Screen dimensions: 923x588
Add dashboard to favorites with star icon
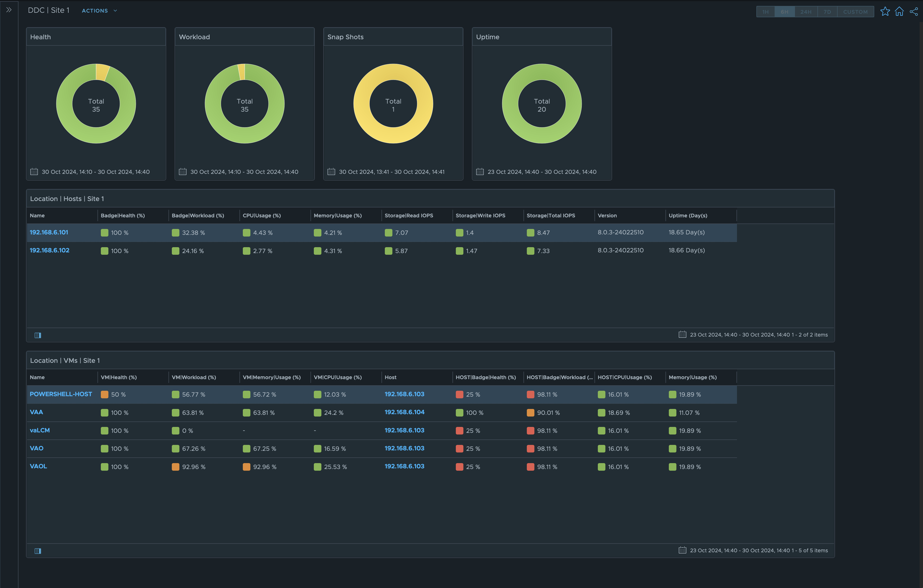pos(885,12)
